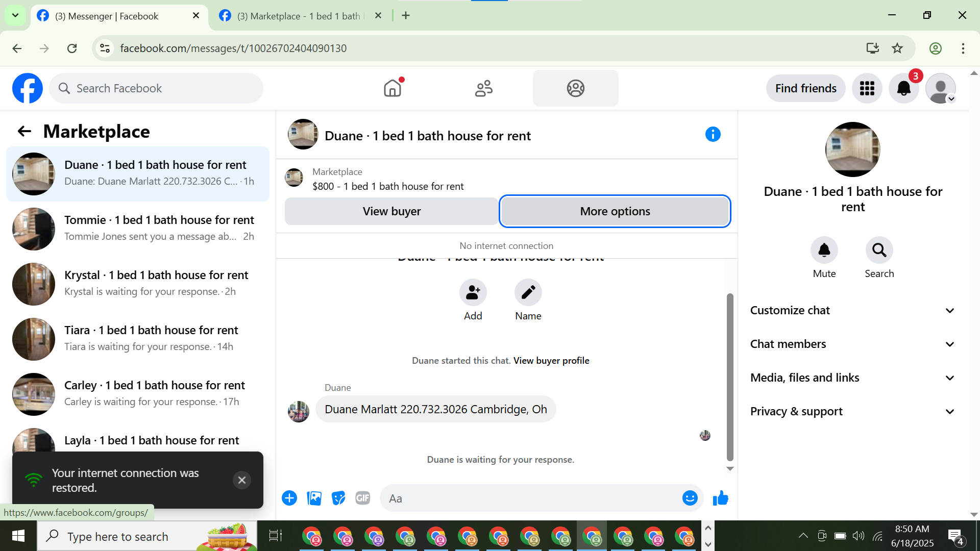This screenshot has height=551, width=980.
Task: Click the browser address bar URL
Action: (233, 48)
